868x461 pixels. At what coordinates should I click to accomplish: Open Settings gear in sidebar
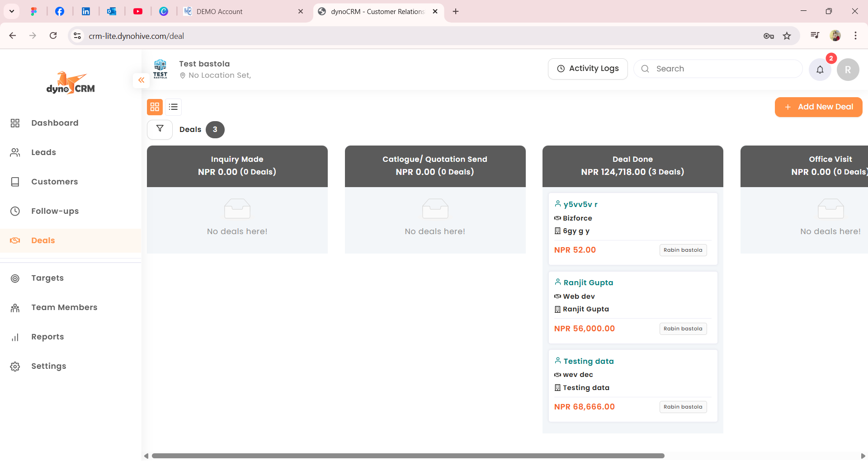coord(15,367)
